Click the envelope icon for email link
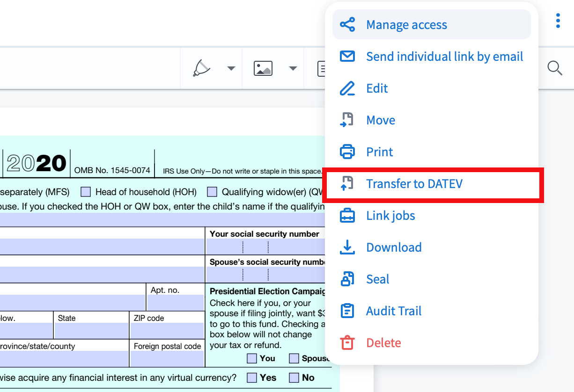Viewport: 574px width, 392px height. (347, 57)
